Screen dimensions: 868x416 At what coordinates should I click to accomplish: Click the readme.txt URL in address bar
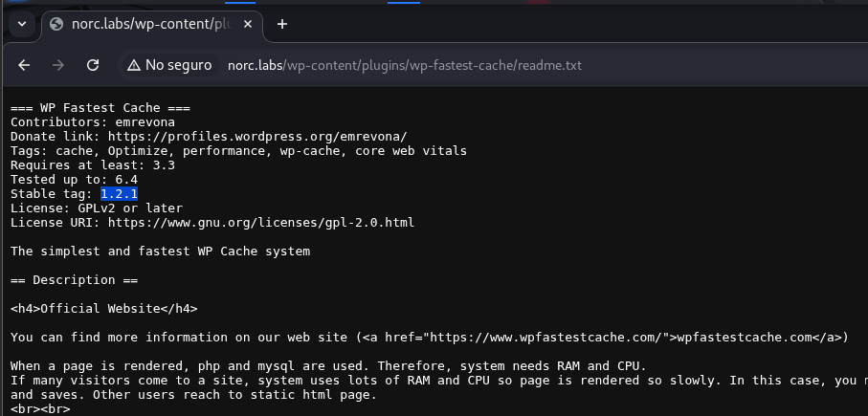click(x=404, y=65)
